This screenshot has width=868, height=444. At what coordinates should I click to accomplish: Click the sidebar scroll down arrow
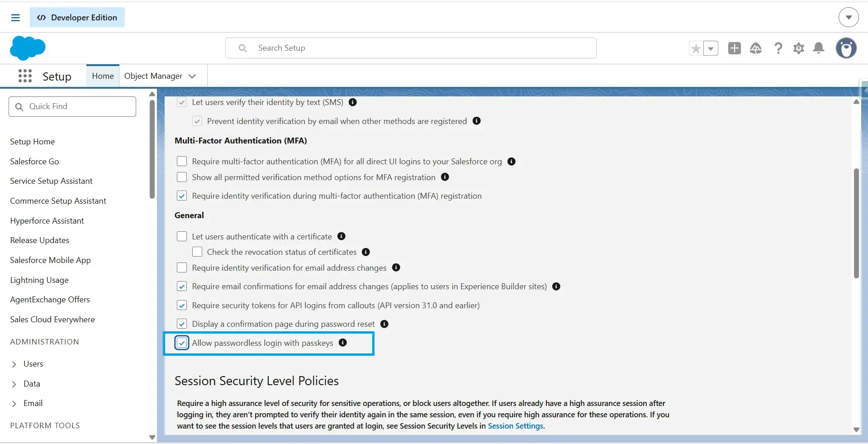coord(152,438)
